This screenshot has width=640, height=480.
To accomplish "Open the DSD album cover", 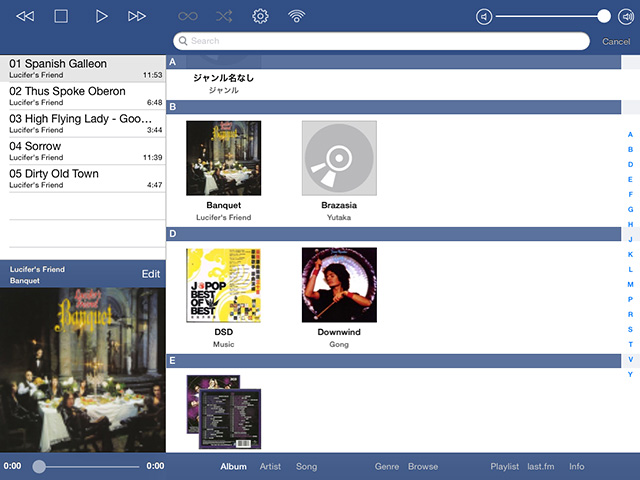I will point(224,285).
